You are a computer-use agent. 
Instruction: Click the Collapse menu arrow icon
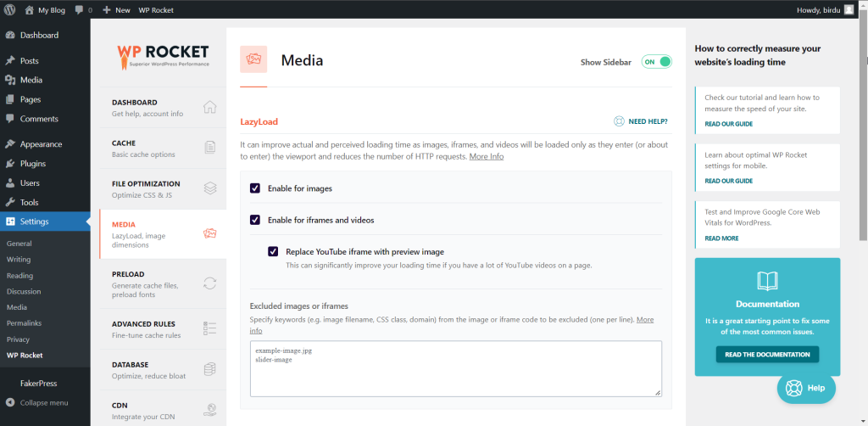pyautogui.click(x=10, y=403)
